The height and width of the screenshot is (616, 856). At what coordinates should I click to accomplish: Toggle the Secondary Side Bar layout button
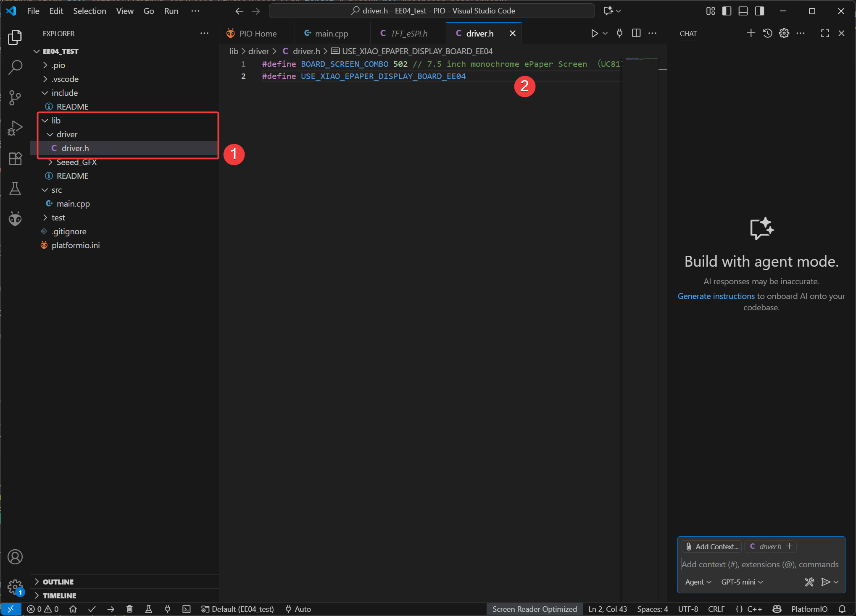click(x=759, y=11)
